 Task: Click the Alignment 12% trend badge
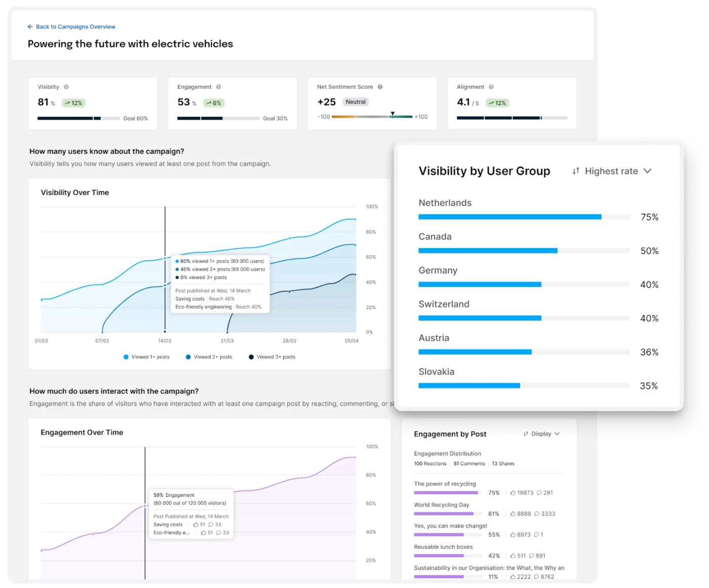pyautogui.click(x=497, y=103)
